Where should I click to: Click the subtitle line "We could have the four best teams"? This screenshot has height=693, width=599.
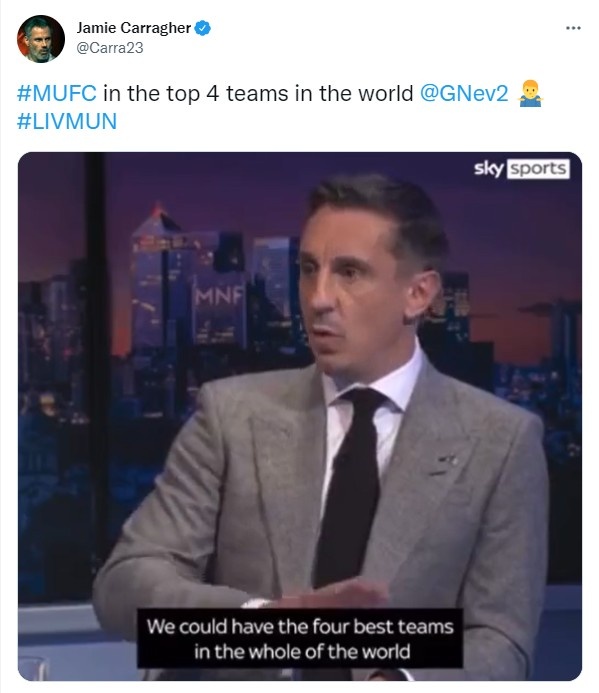tap(300, 627)
